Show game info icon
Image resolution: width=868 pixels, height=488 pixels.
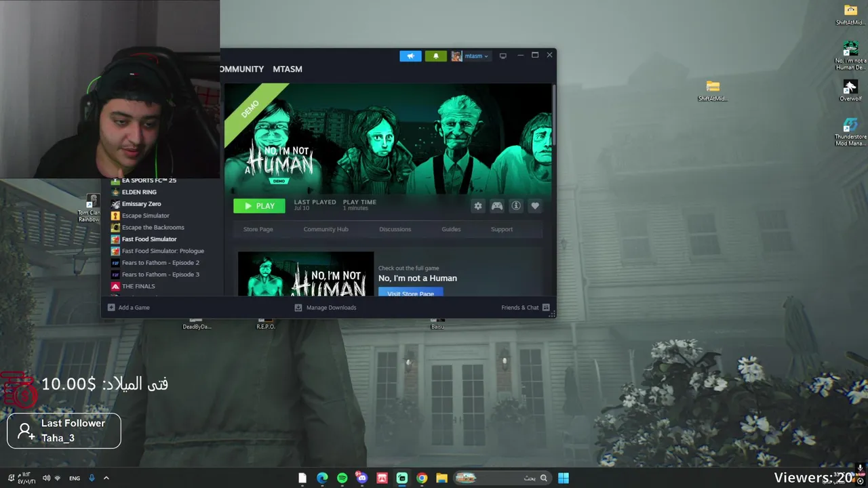pos(516,206)
